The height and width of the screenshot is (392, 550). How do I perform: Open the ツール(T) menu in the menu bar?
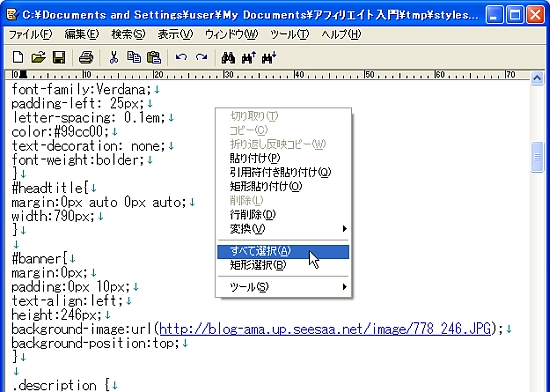point(290,34)
